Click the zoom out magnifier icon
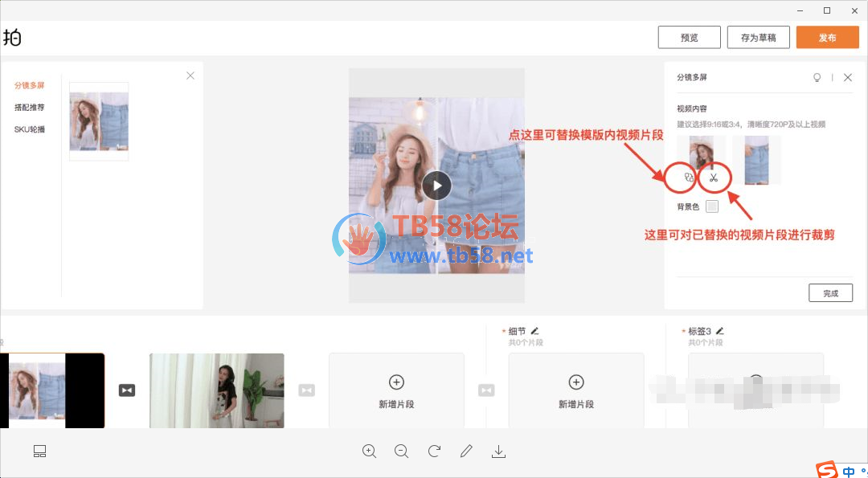This screenshot has height=478, width=868. point(402,451)
